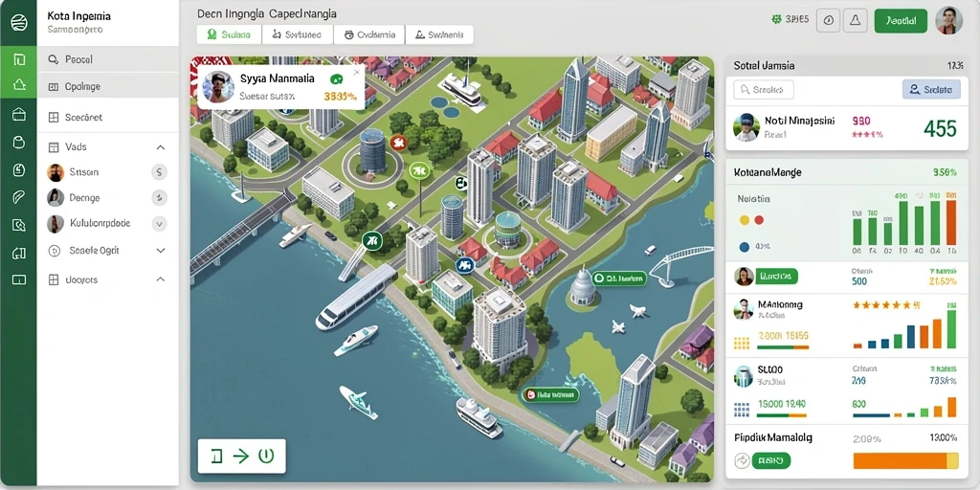Click the blue Sedate button
This screenshot has width=980, height=490.
(x=931, y=90)
